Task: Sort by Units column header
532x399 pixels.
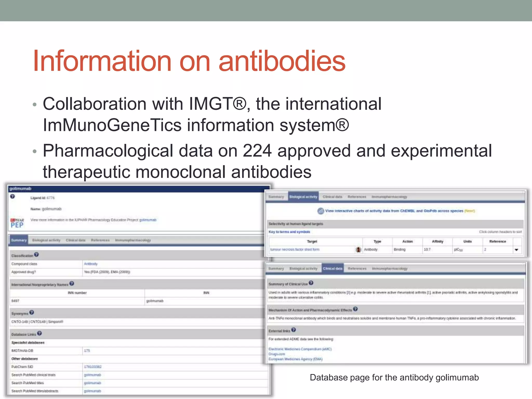Action: [467, 242]
